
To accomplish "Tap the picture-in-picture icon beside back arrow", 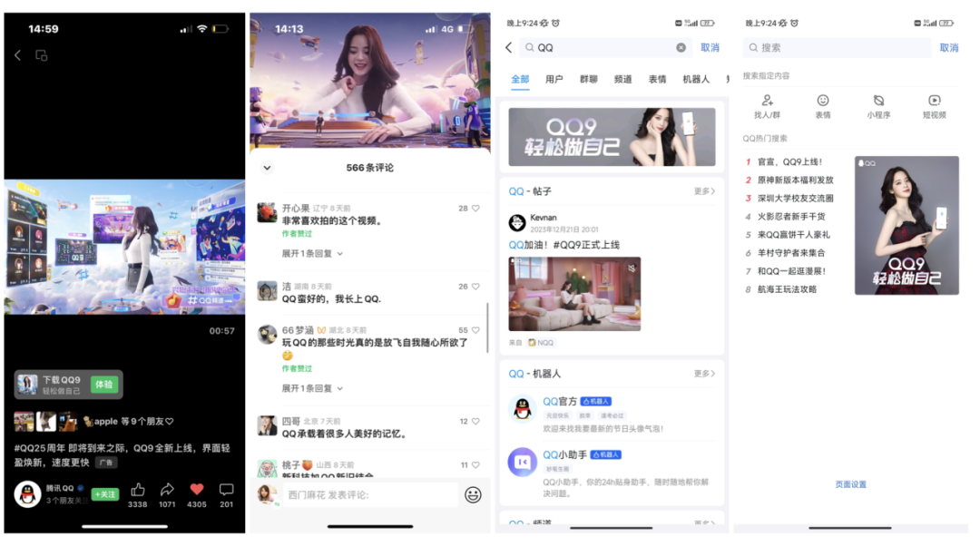I will [41, 55].
